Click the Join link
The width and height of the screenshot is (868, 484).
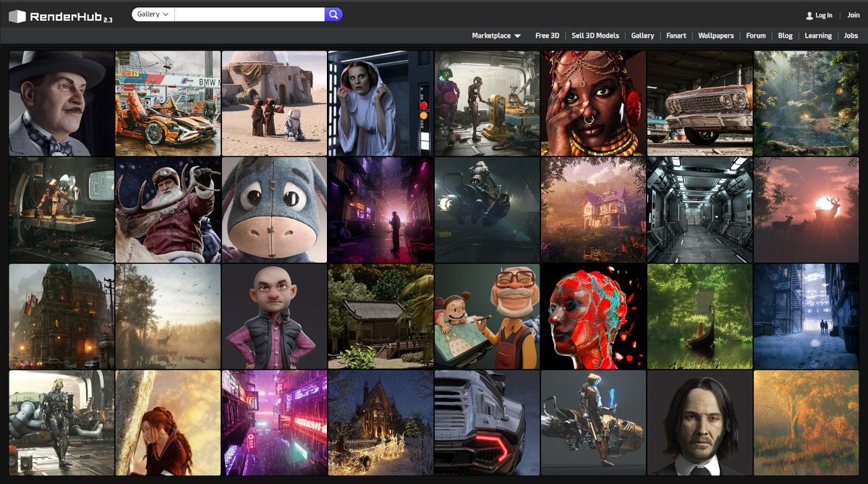pyautogui.click(x=854, y=14)
